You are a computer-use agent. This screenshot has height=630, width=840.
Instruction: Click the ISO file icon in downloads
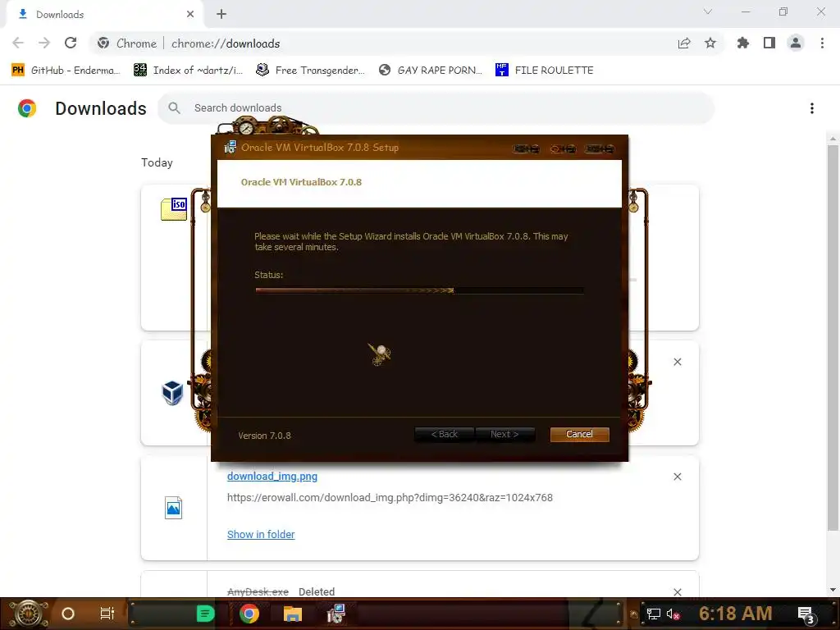[x=174, y=209]
